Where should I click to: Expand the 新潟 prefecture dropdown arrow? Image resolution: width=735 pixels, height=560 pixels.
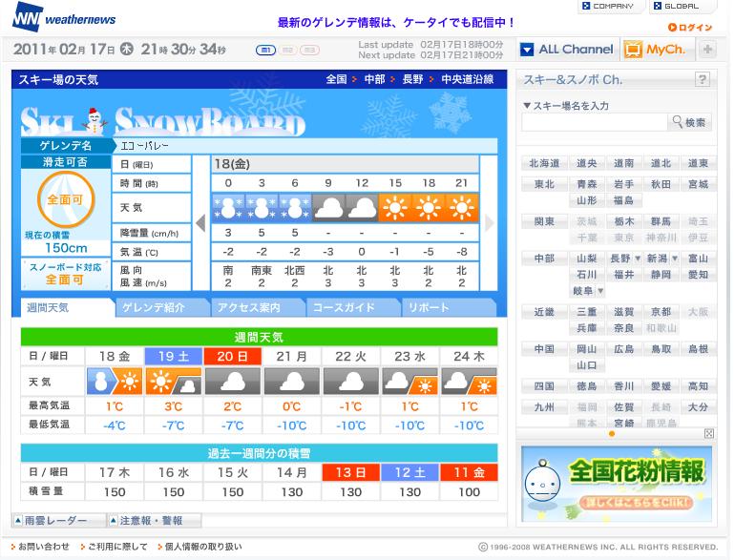click(675, 259)
